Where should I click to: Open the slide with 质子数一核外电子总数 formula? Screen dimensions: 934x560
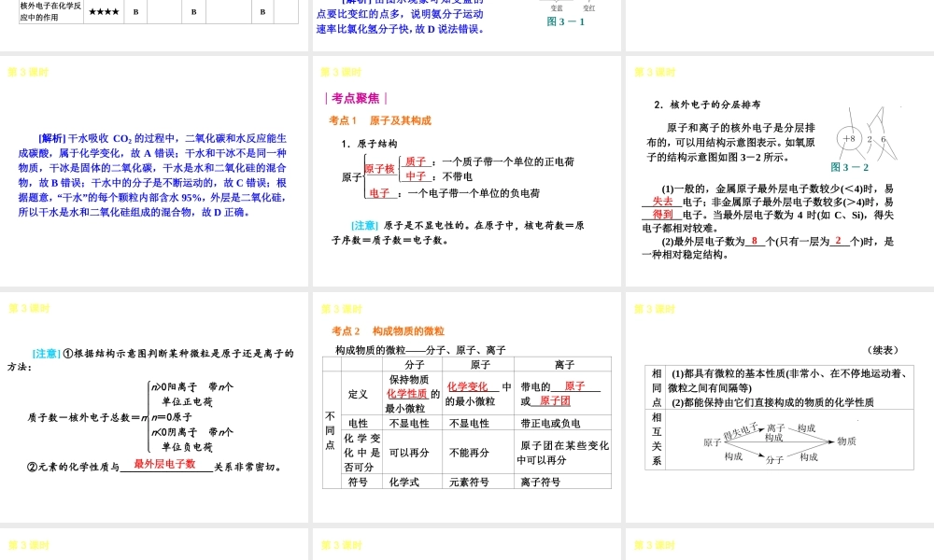(x=154, y=407)
